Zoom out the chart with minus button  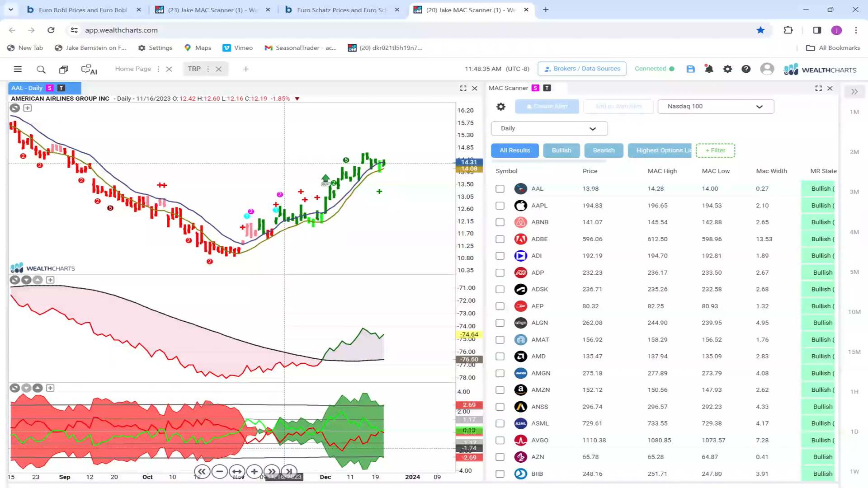(220, 472)
